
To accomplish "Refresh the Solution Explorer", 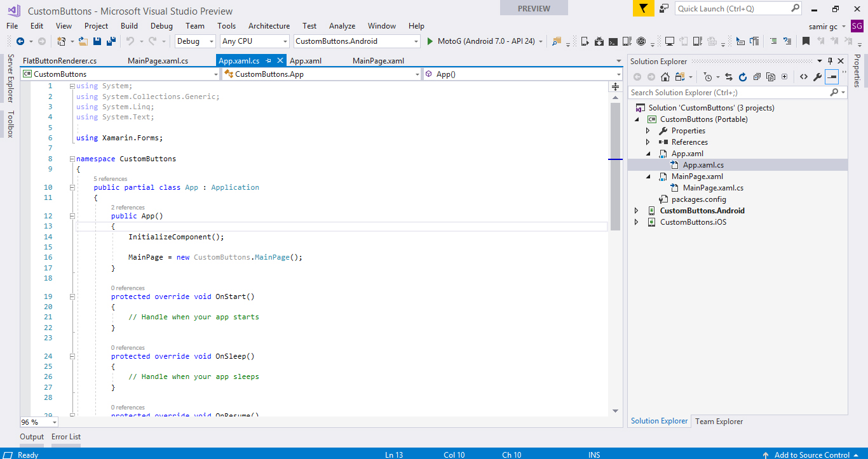I will pyautogui.click(x=743, y=76).
